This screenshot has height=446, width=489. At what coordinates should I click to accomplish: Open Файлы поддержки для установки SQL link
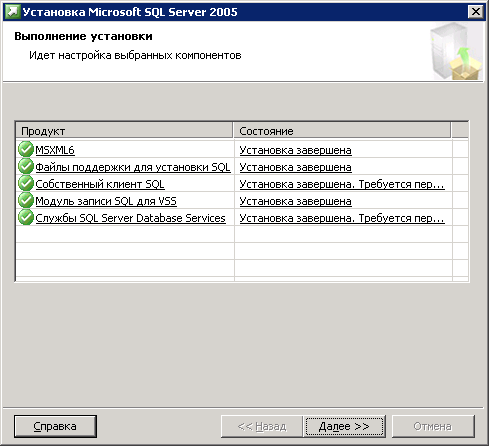pyautogui.click(x=133, y=167)
